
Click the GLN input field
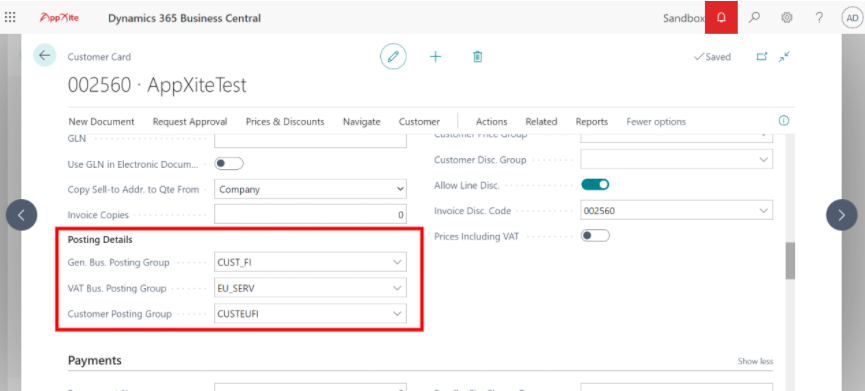click(x=310, y=140)
